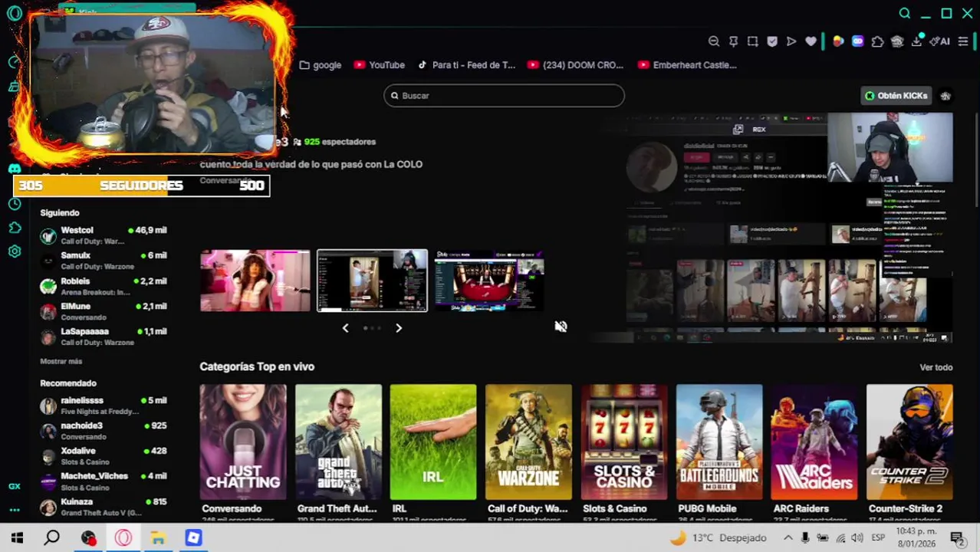Click the Obtén KICKs button
This screenshot has width=980, height=552.
coord(896,96)
